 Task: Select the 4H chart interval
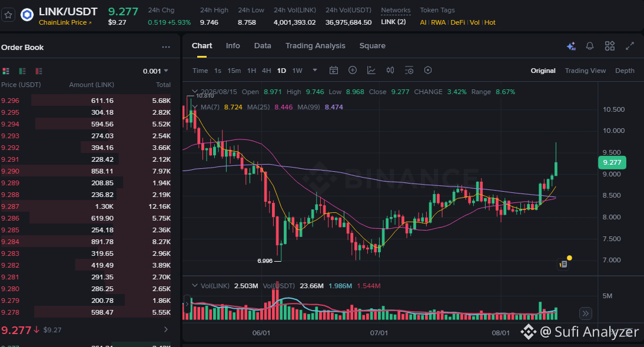point(266,71)
